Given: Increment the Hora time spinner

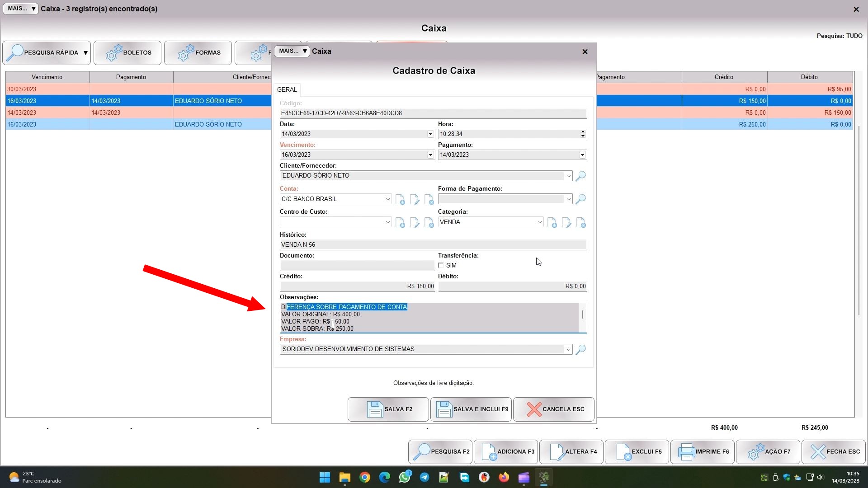Looking at the screenshot, I should click(583, 131).
